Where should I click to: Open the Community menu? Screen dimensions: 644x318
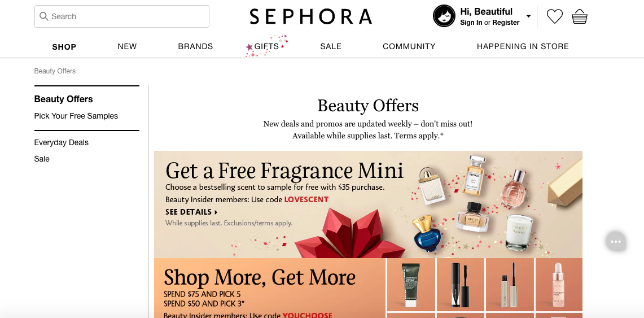tap(409, 46)
